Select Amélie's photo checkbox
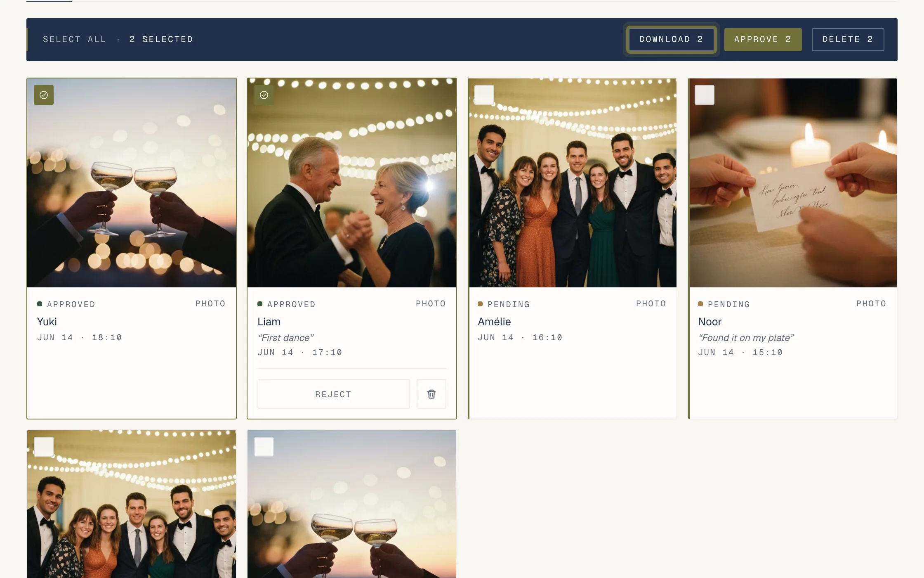924x578 pixels. click(484, 95)
